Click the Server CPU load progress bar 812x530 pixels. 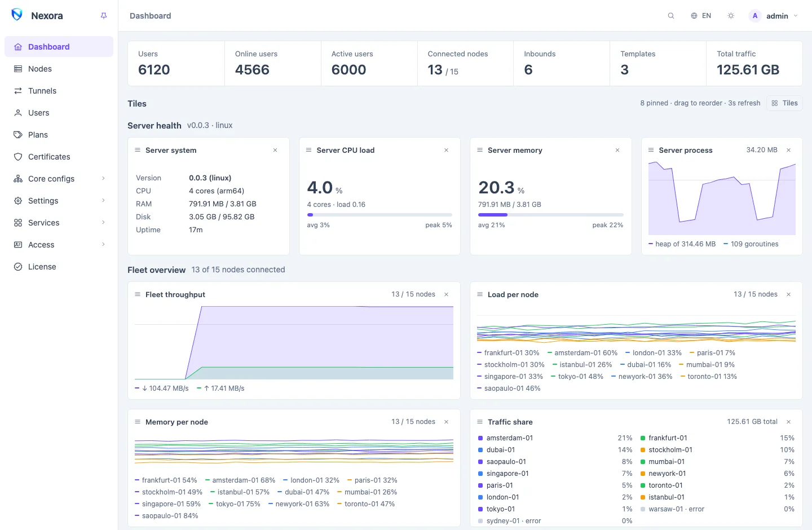coord(379,215)
